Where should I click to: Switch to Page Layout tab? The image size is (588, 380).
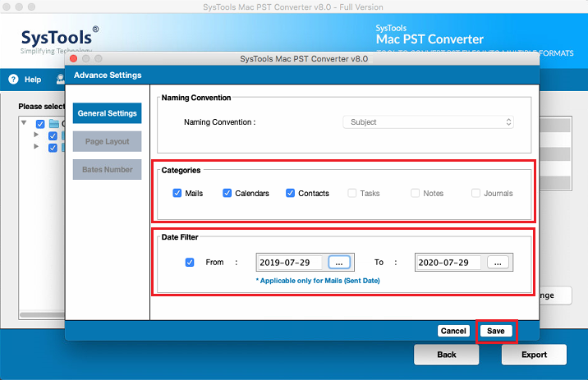click(107, 141)
